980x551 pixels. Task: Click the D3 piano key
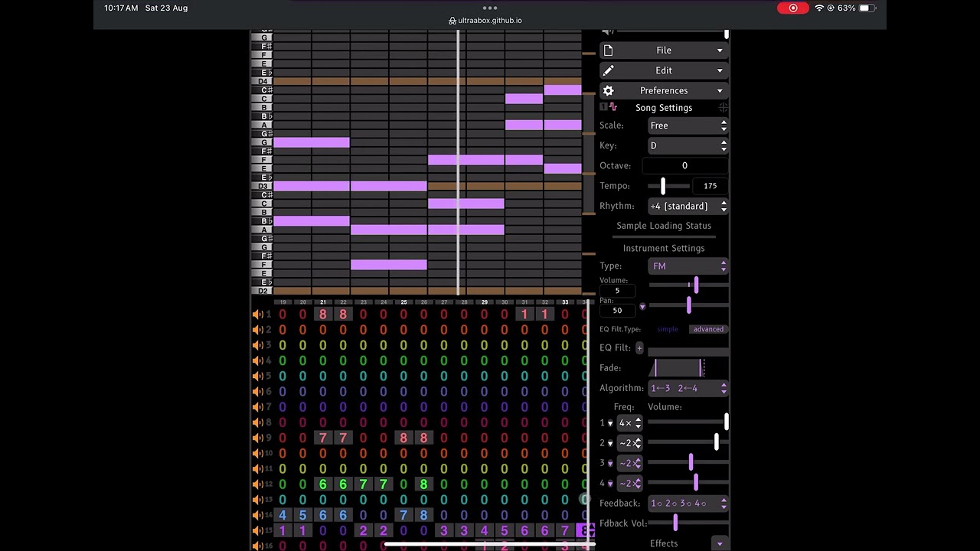pyautogui.click(x=263, y=186)
